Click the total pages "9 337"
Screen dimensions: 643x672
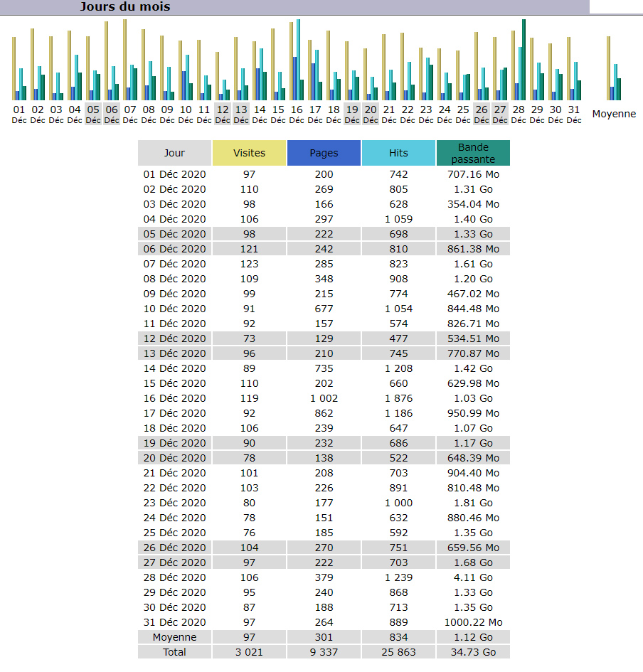pos(324,652)
